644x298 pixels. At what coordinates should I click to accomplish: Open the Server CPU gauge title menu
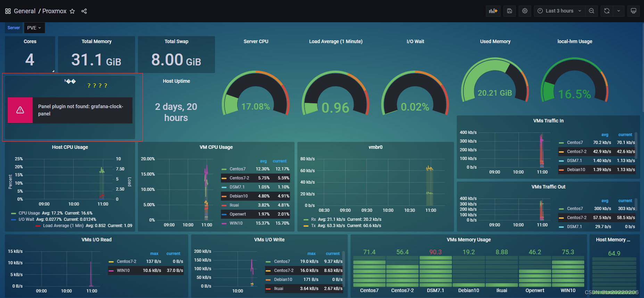tap(256, 41)
